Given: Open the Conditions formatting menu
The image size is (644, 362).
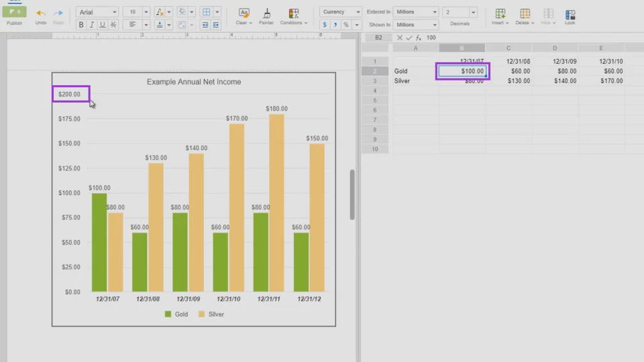Looking at the screenshot, I should pos(293,15).
